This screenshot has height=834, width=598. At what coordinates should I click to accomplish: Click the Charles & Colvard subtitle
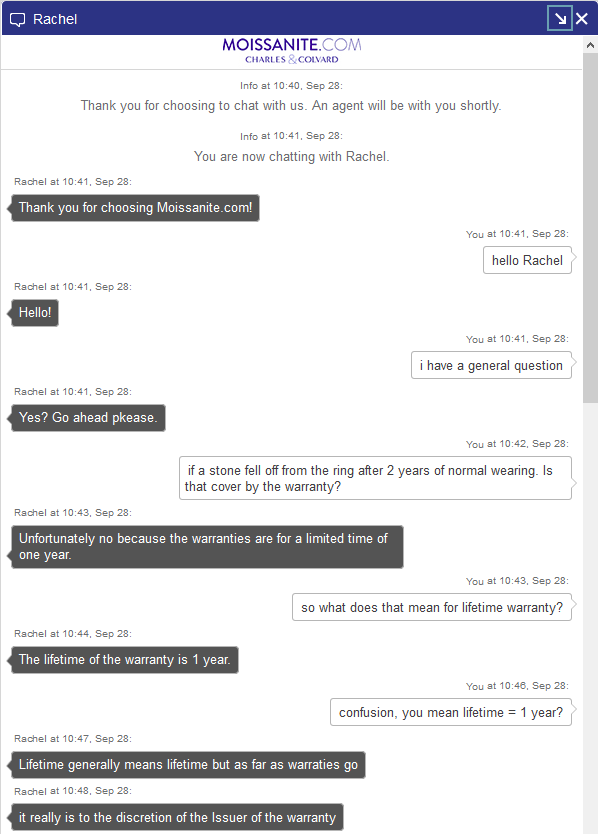pyautogui.click(x=292, y=60)
